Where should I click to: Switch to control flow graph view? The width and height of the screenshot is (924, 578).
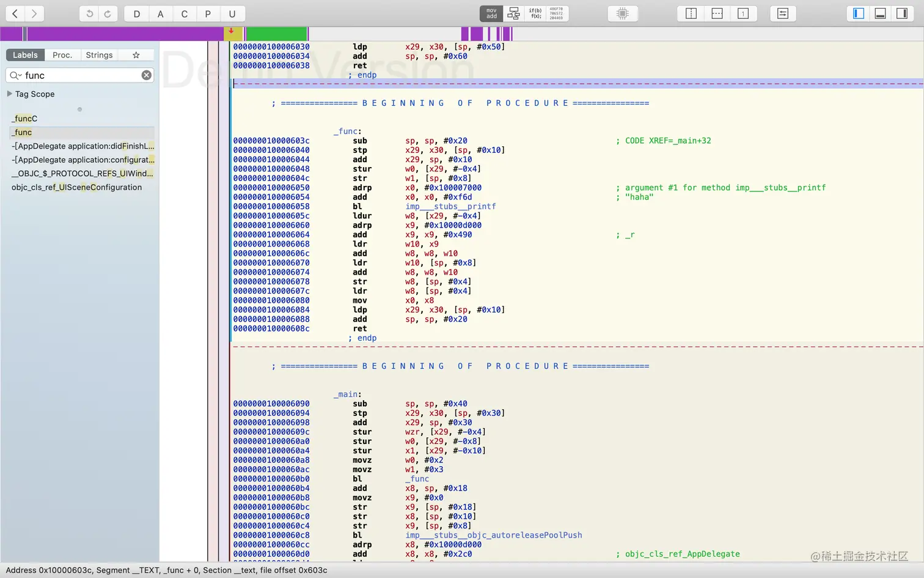coord(514,13)
